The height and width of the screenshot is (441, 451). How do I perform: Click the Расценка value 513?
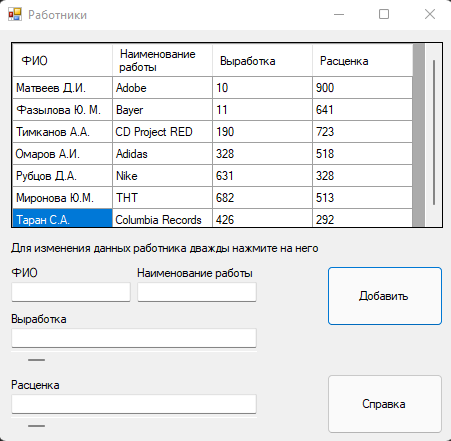coord(362,198)
